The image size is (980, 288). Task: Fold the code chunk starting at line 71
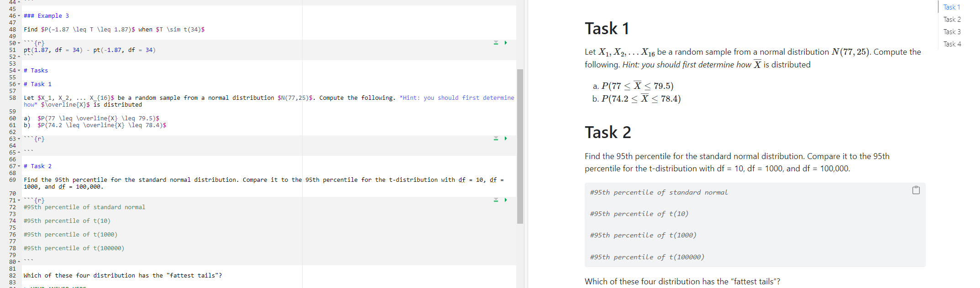point(19,201)
